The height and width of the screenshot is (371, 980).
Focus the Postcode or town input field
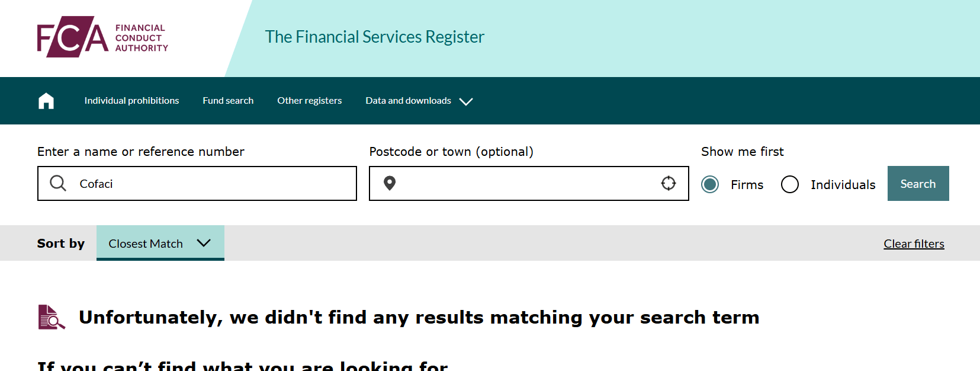pyautogui.click(x=529, y=184)
